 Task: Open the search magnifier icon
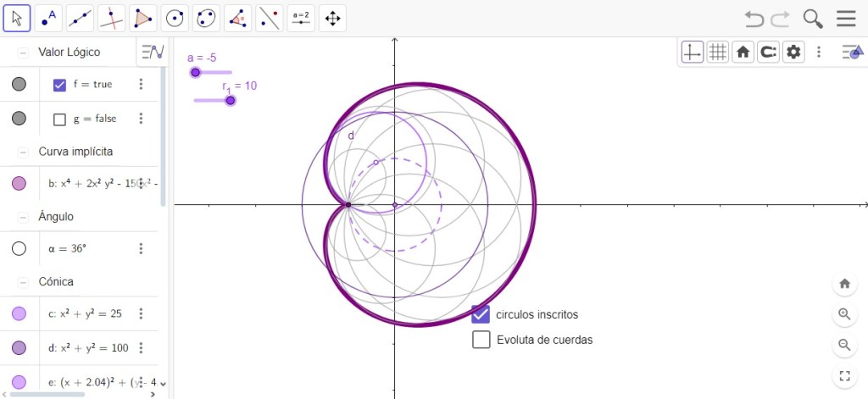click(813, 19)
